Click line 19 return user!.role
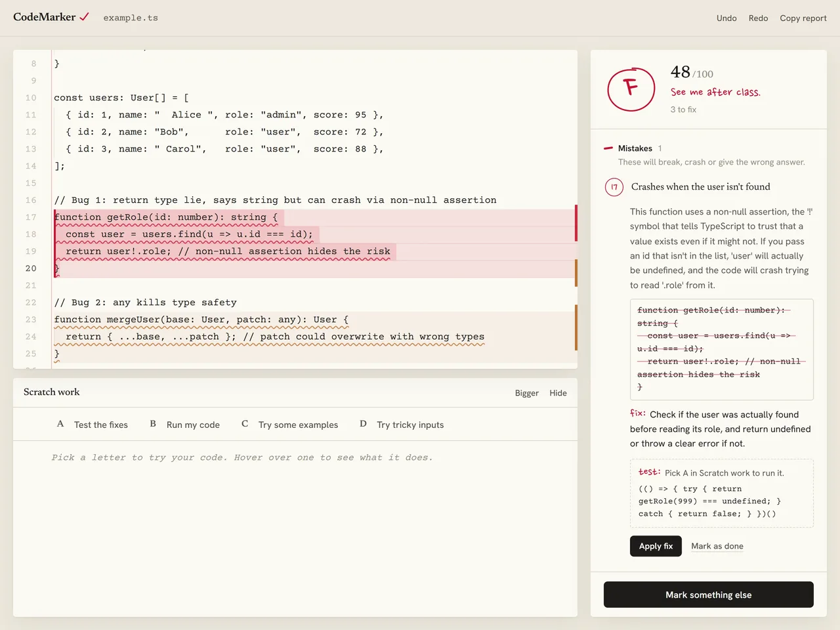The image size is (840, 630). coord(228,251)
